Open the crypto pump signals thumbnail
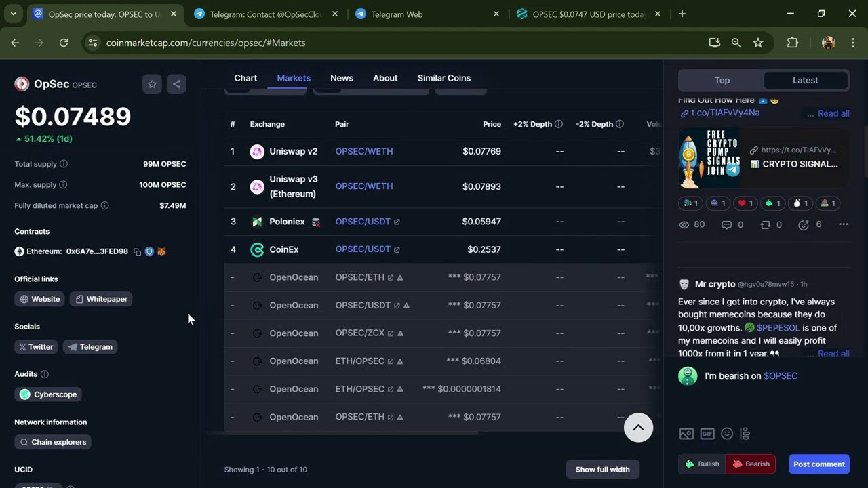The height and width of the screenshot is (488, 868). [709, 158]
